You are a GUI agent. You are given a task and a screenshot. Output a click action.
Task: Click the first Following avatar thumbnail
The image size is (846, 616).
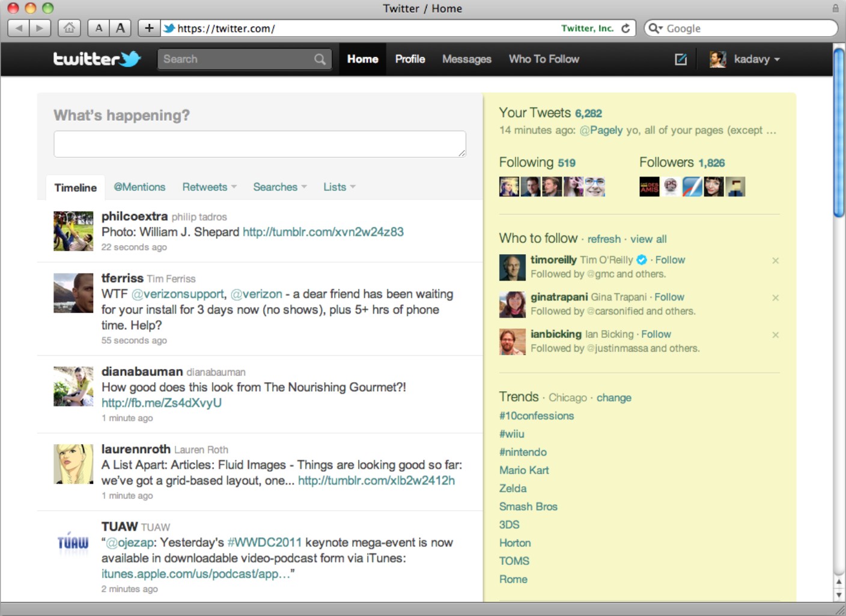pos(509,187)
